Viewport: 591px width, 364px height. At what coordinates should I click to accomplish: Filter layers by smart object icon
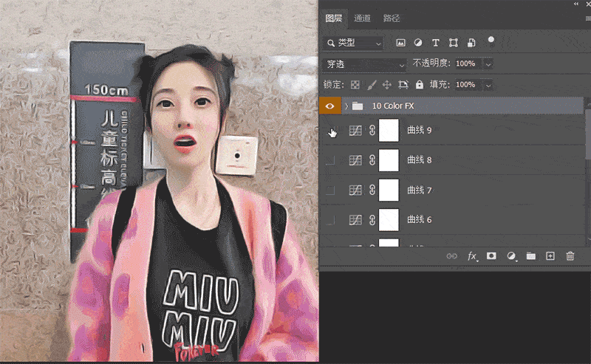(471, 43)
